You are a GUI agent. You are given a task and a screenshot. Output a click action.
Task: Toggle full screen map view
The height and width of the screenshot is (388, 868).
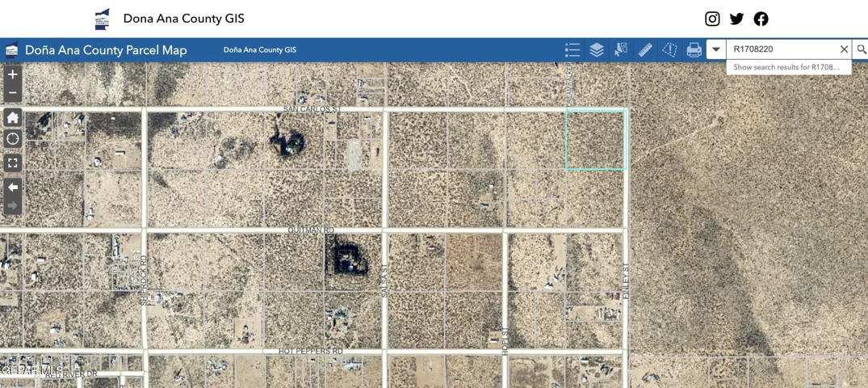click(13, 162)
